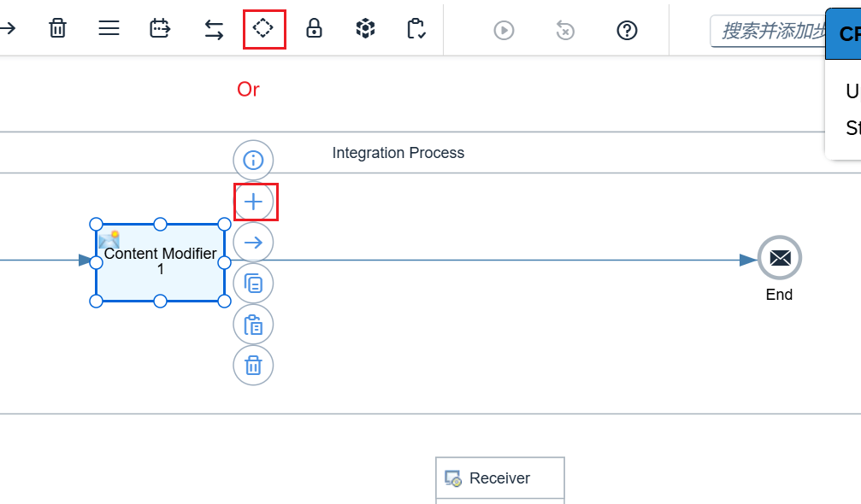Click the copy icon in context menu
The height and width of the screenshot is (504, 861).
(x=253, y=284)
